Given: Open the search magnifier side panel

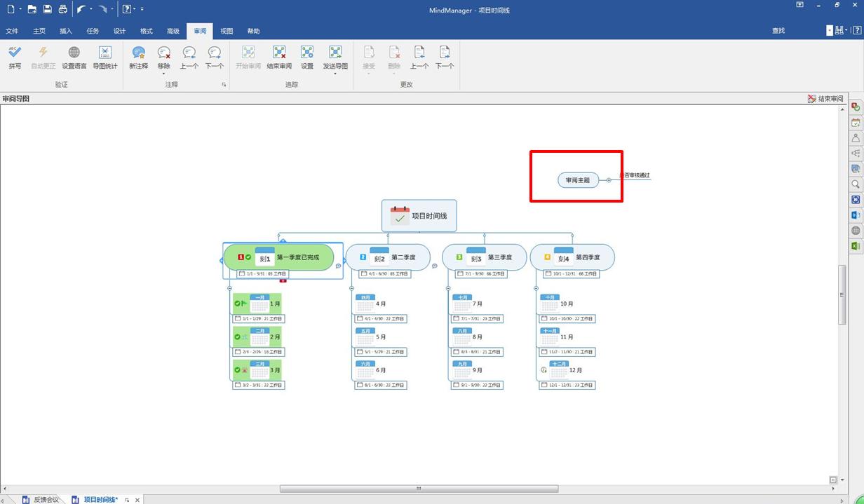Looking at the screenshot, I should point(856,184).
